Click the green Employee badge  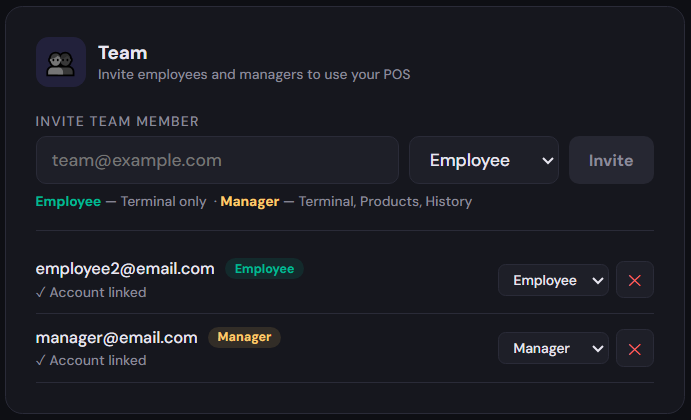point(264,269)
